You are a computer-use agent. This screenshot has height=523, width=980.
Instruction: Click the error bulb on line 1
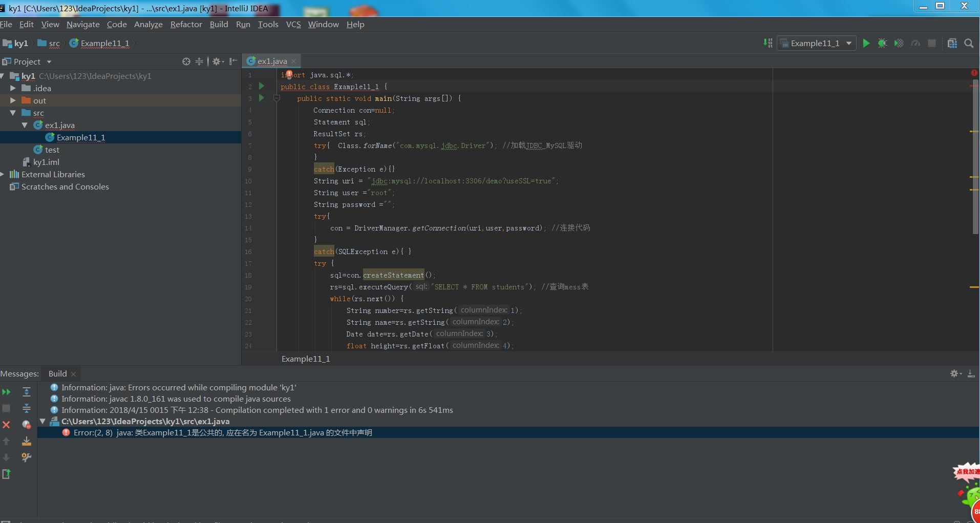click(x=289, y=75)
